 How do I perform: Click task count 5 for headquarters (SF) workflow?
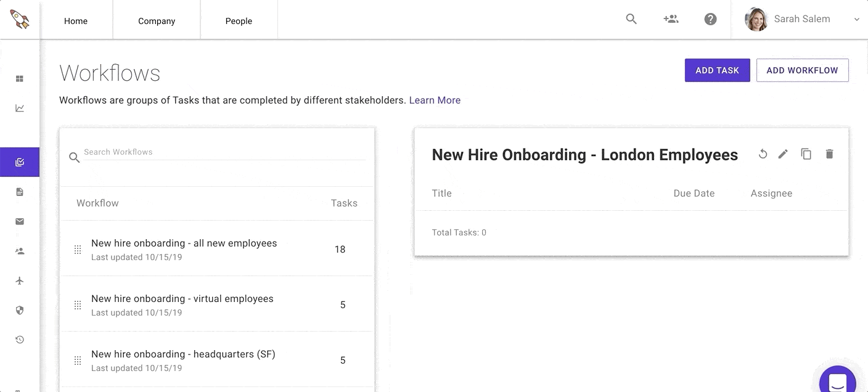click(x=343, y=361)
